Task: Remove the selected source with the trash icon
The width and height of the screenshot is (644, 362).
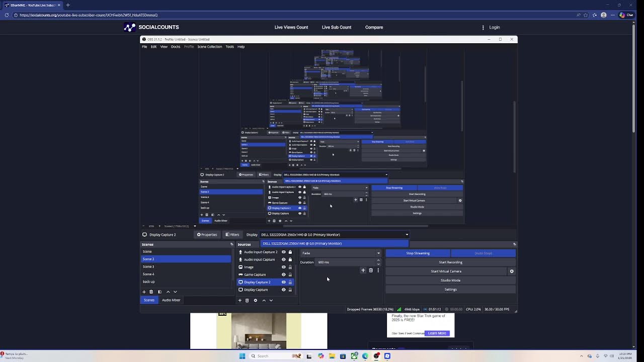Action: click(247, 300)
